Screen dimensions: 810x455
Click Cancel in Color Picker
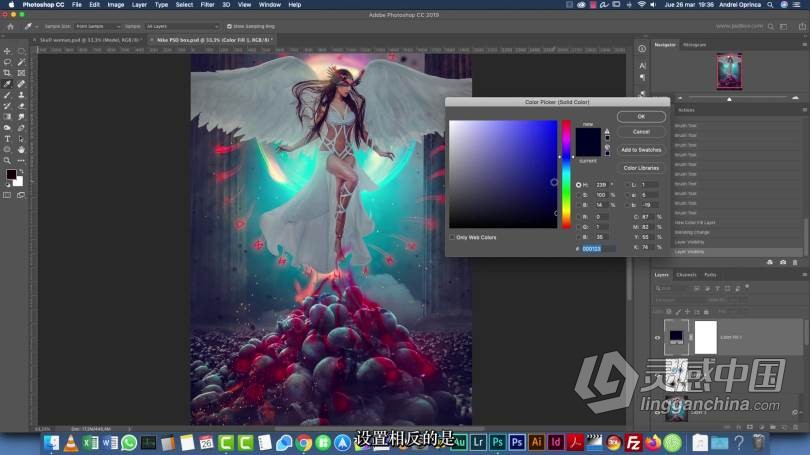pos(641,132)
